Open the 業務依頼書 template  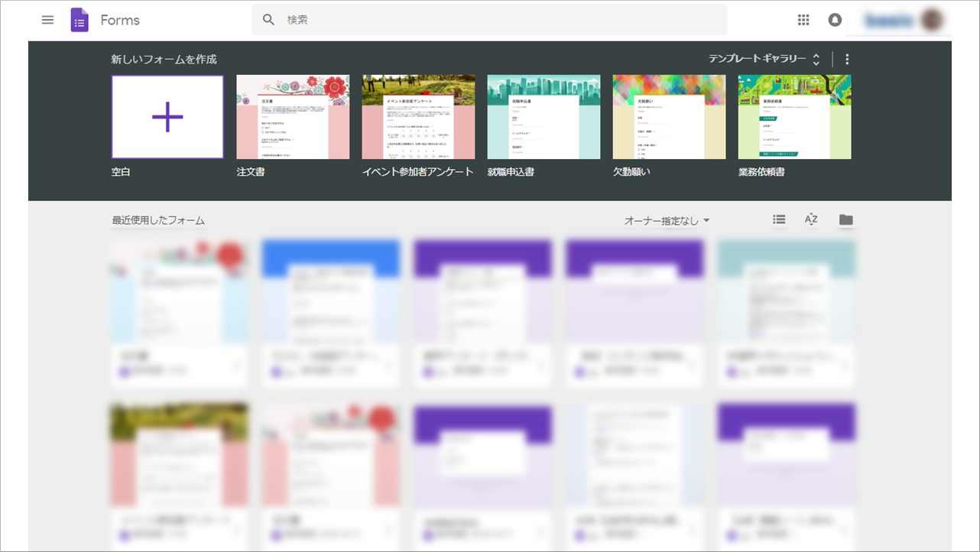(x=794, y=116)
